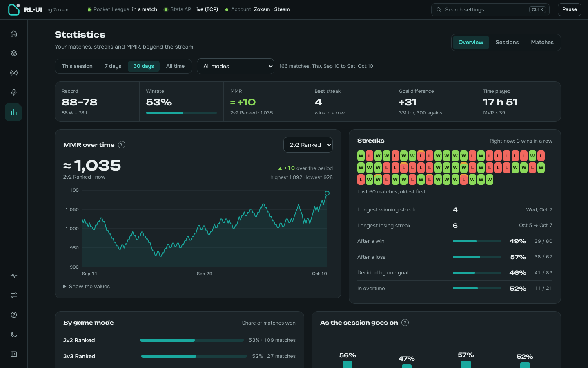This screenshot has height=368, width=588.
Task: Click the Time played value 17 h 51
Action: click(x=500, y=102)
